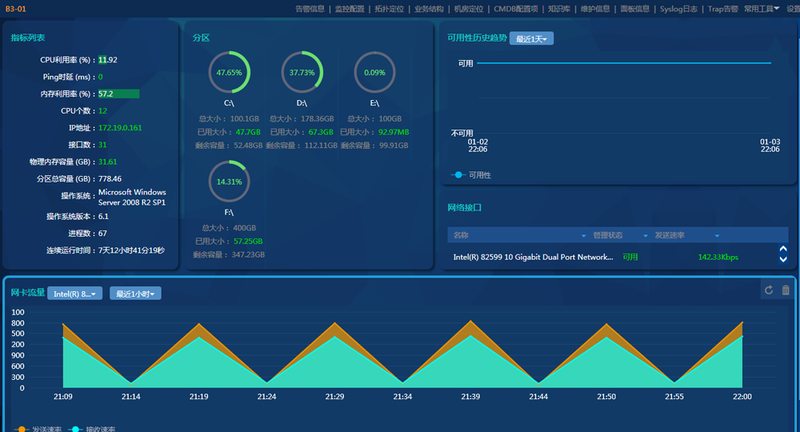
Task: Click the F:\ partition 14.31% gauge
Action: coord(229,182)
